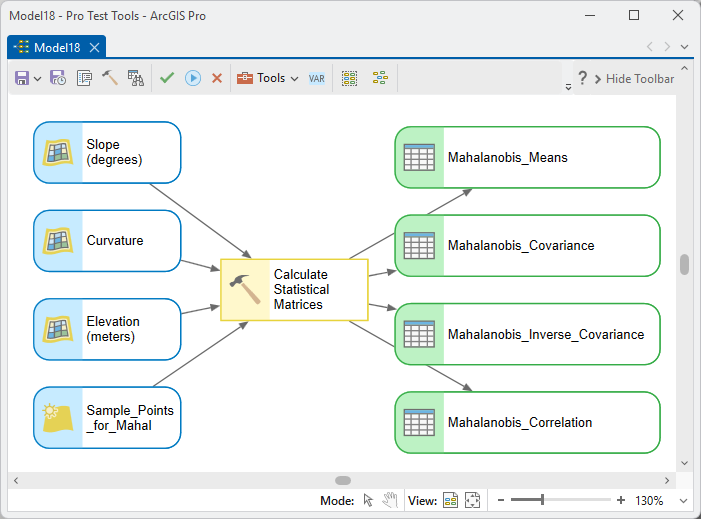
Task: Open the tab list dropdown chevron
Action: 684,46
